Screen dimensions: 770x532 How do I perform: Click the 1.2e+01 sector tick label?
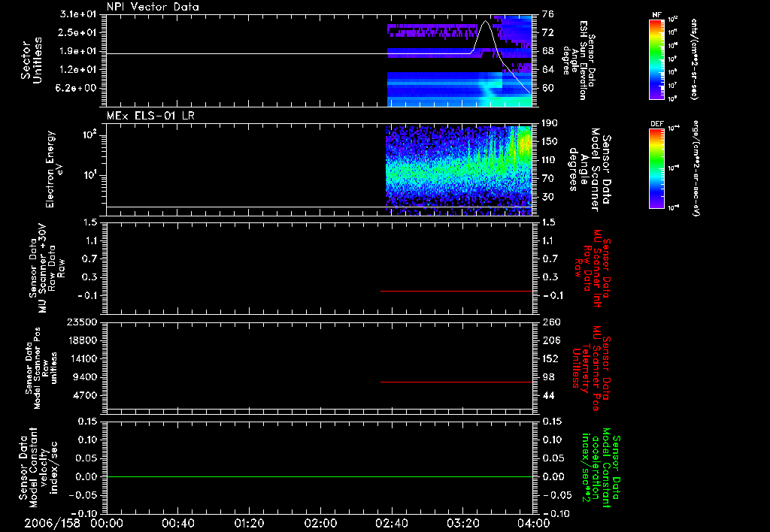pos(78,70)
